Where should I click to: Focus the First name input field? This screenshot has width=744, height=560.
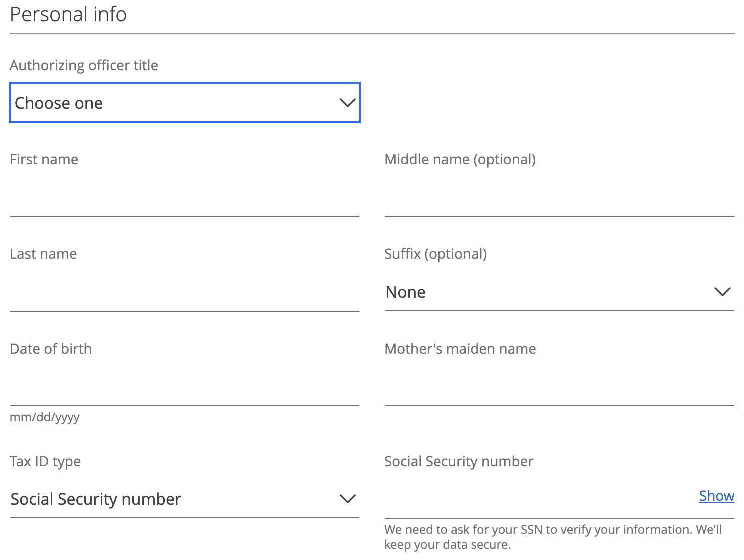[x=184, y=198]
